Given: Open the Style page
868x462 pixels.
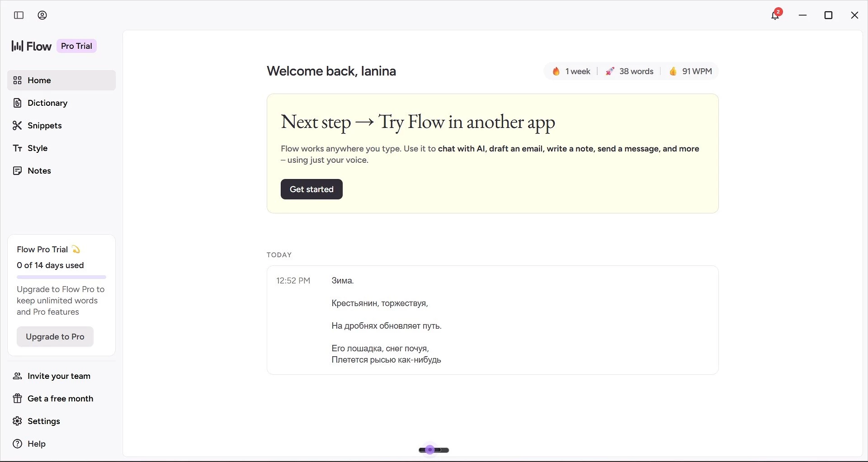Looking at the screenshot, I should [37, 148].
